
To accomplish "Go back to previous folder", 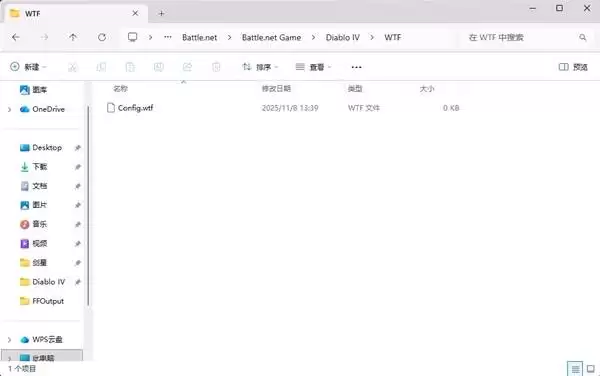I will point(16,37).
